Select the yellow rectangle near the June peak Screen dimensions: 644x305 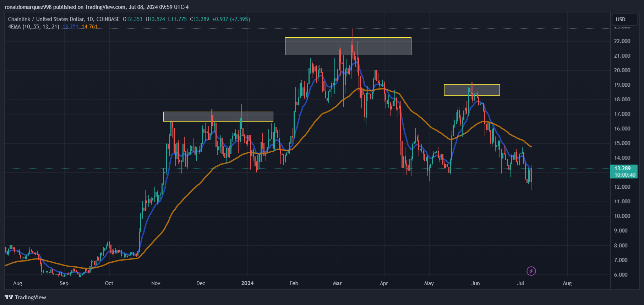(472, 90)
